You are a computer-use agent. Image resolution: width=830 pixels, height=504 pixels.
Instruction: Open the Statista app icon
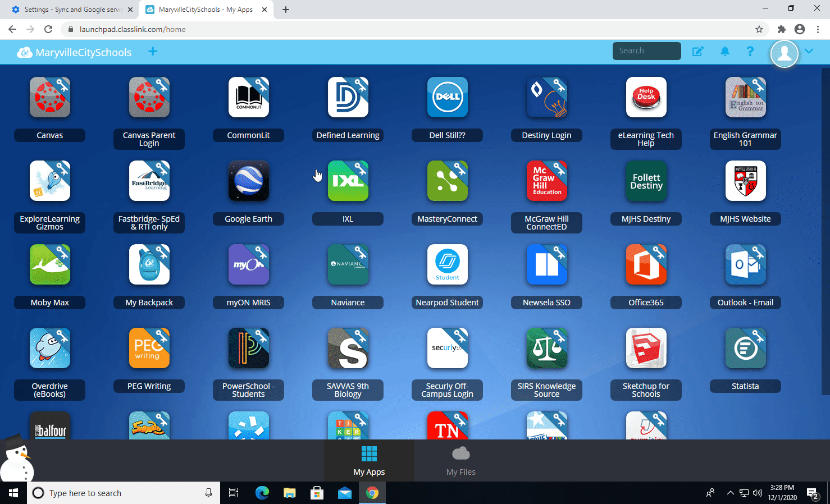[746, 348]
